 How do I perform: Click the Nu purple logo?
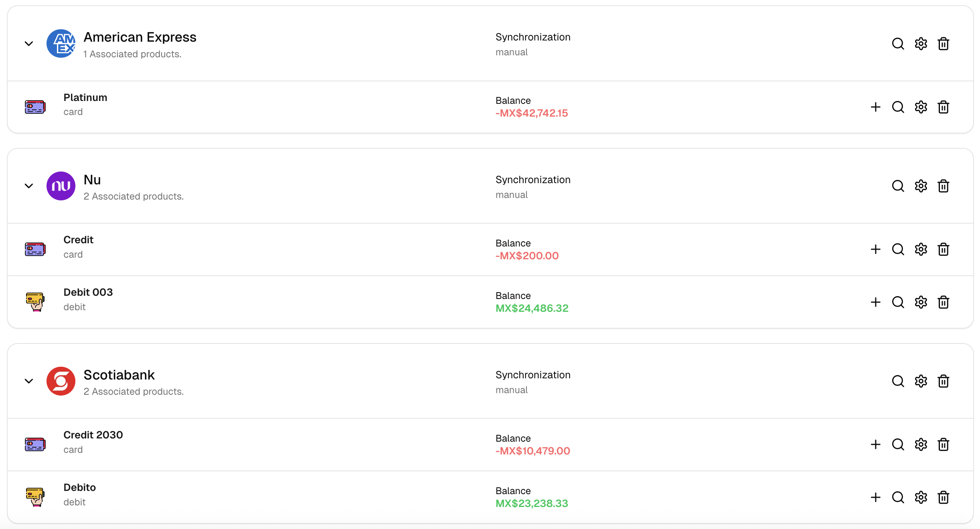(61, 186)
